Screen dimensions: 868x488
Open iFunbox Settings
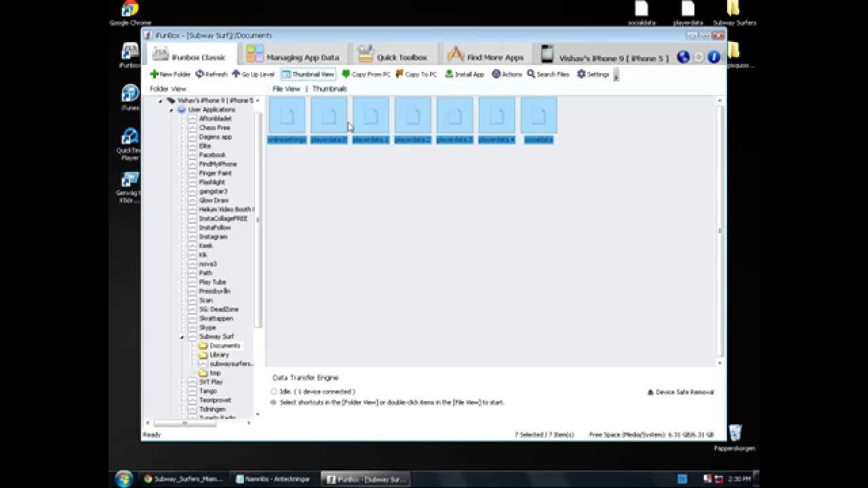593,75
